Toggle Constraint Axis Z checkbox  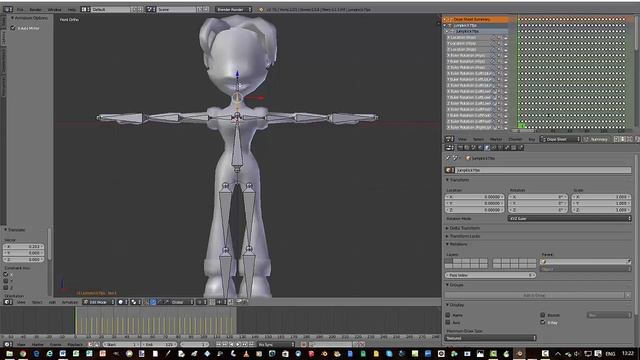[6, 287]
